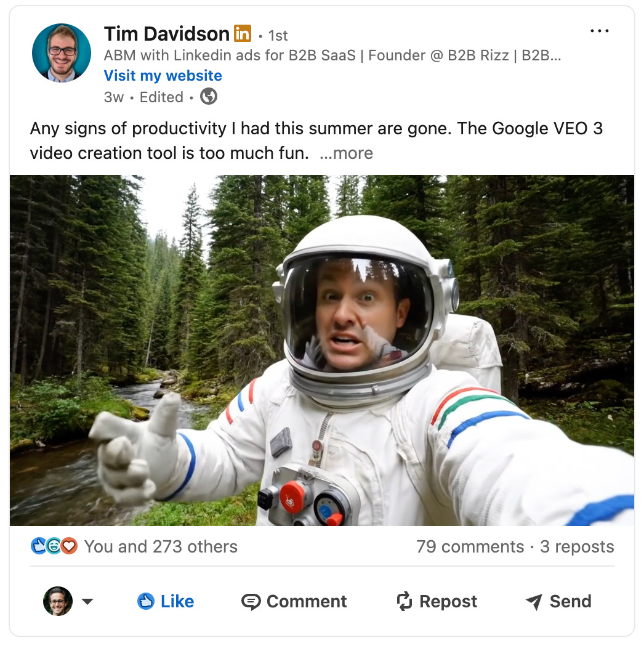The height and width of the screenshot is (648, 644).
Task: Open Tim Davidson's name link
Action: tap(166, 34)
